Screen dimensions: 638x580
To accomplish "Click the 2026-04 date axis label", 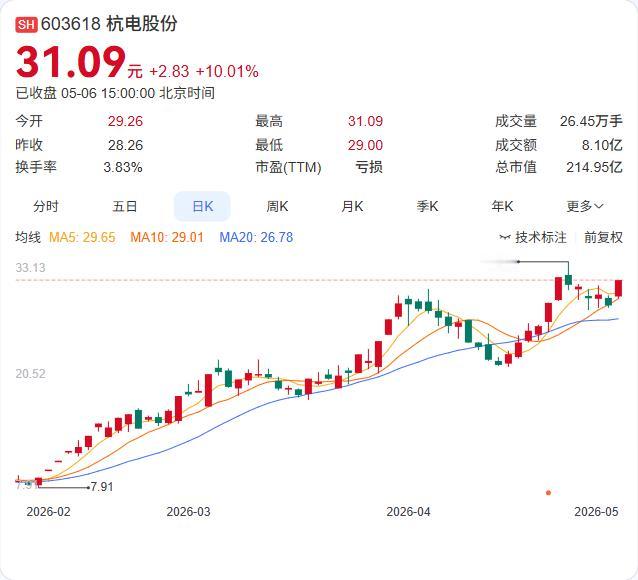I will click(408, 512).
